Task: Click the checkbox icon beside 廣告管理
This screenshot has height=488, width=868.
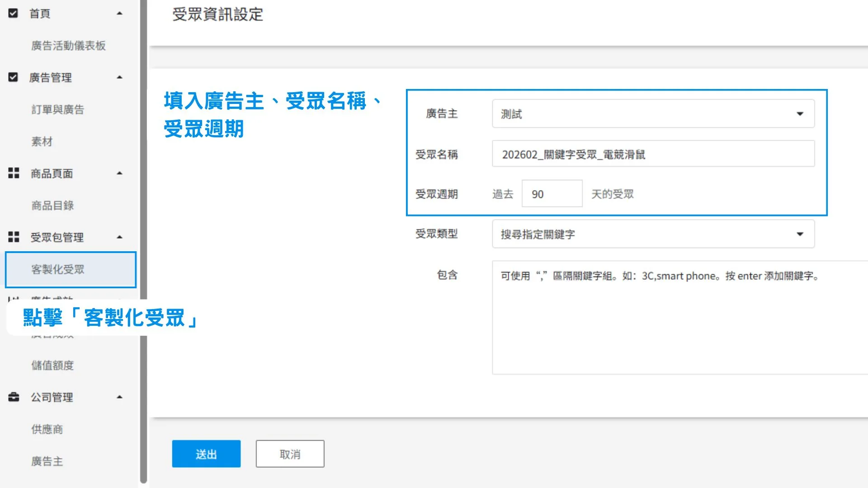Action: point(13,77)
